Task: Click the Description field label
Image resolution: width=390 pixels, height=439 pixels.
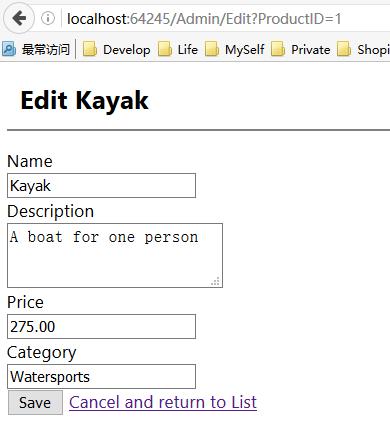Action: click(x=50, y=211)
